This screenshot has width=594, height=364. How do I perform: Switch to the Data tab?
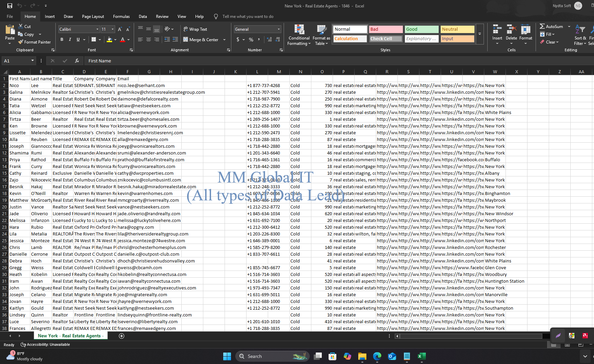[x=143, y=17]
